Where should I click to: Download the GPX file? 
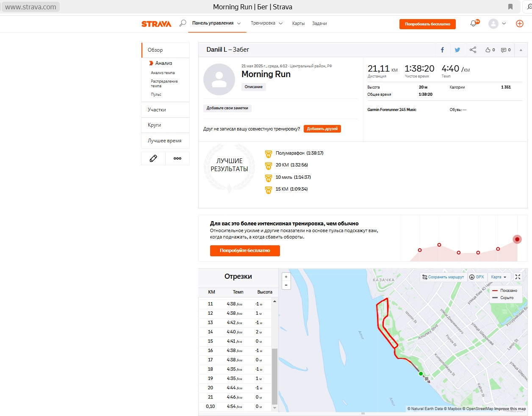coord(477,277)
